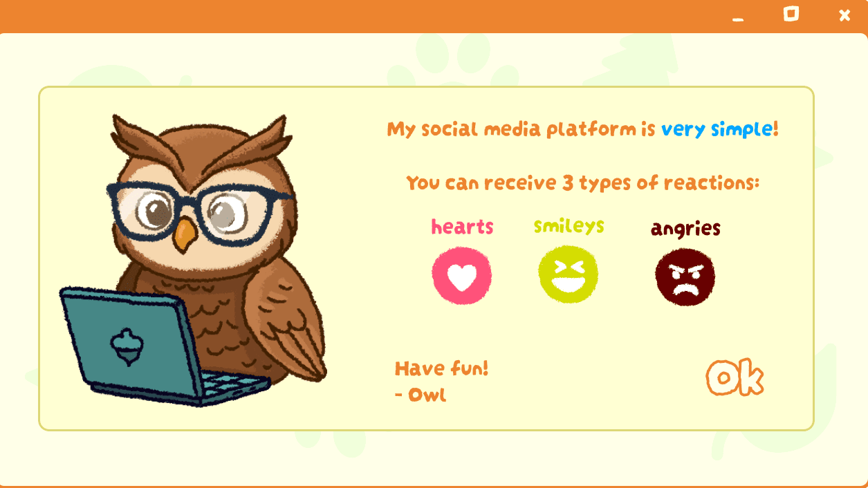Select the pink "hearts" label
868x488 pixels.
point(463,227)
